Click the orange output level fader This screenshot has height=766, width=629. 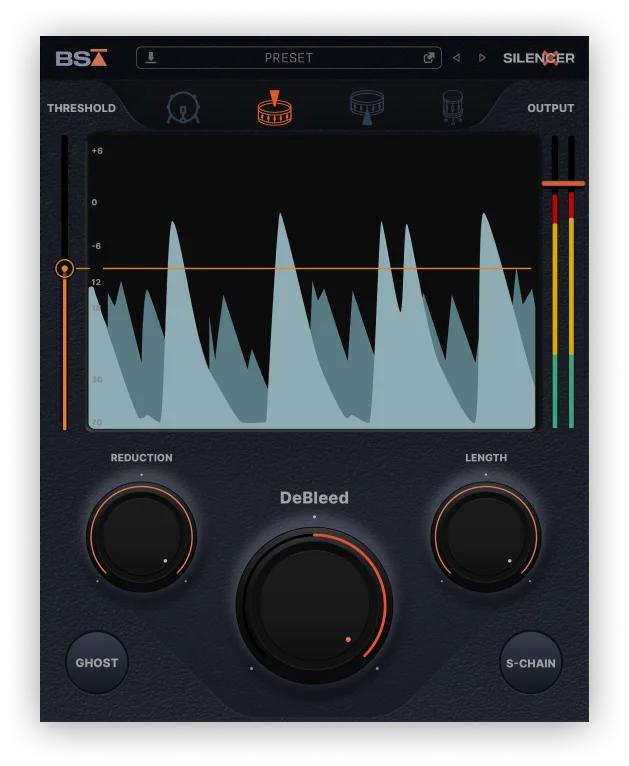coord(563,184)
